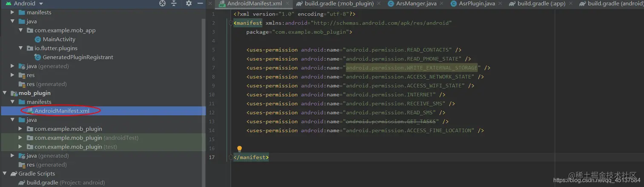
Task: Expand com.example.mob_plugin (test) package
Action: click(21, 147)
